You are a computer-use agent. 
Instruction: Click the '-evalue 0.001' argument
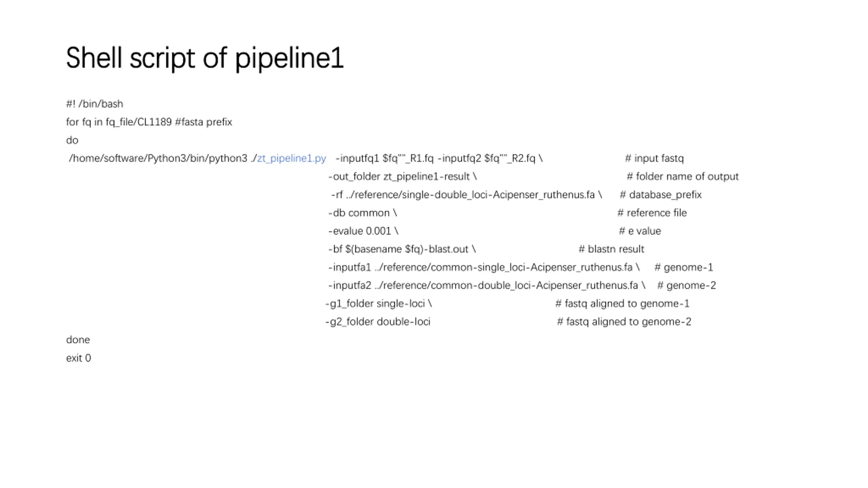[x=363, y=231]
